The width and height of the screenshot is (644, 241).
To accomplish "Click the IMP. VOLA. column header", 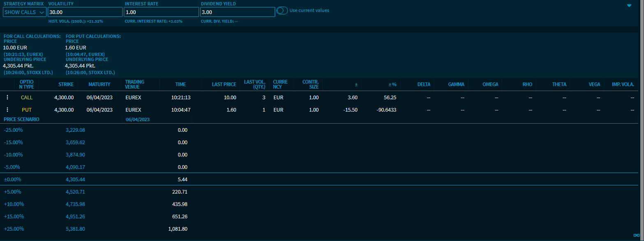I will click(623, 84).
